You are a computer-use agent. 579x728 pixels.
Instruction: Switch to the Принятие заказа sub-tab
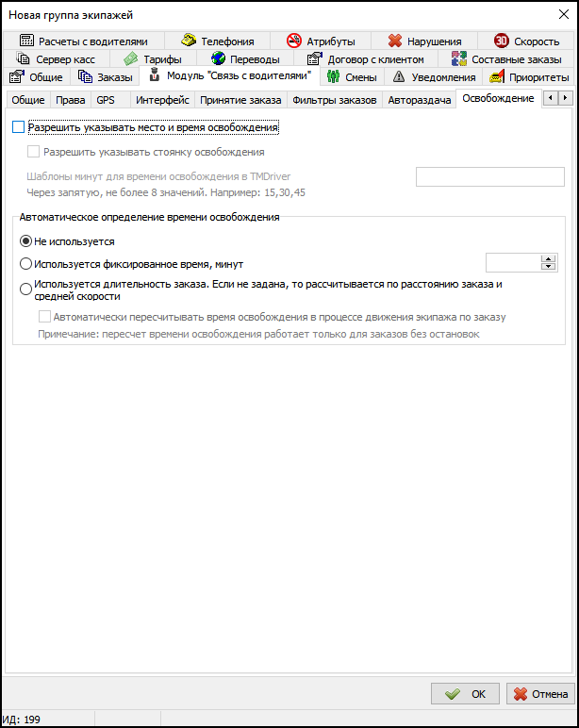pos(240,100)
